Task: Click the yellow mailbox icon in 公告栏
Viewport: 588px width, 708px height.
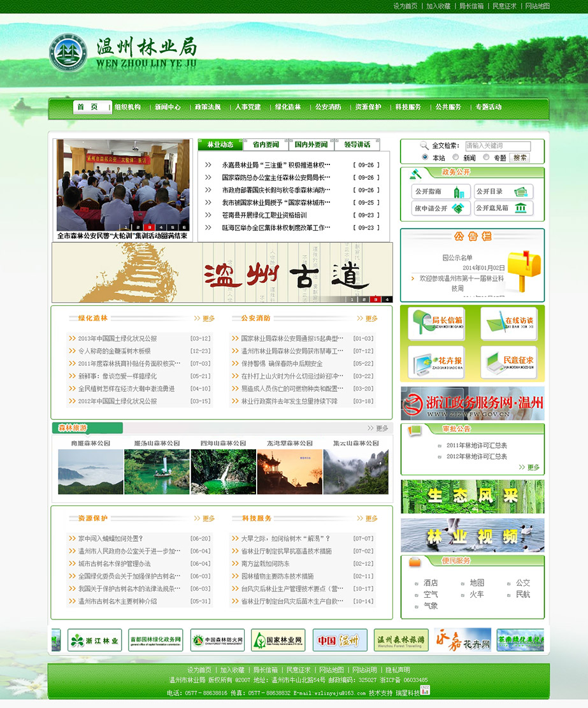Action: pyautogui.click(x=524, y=270)
